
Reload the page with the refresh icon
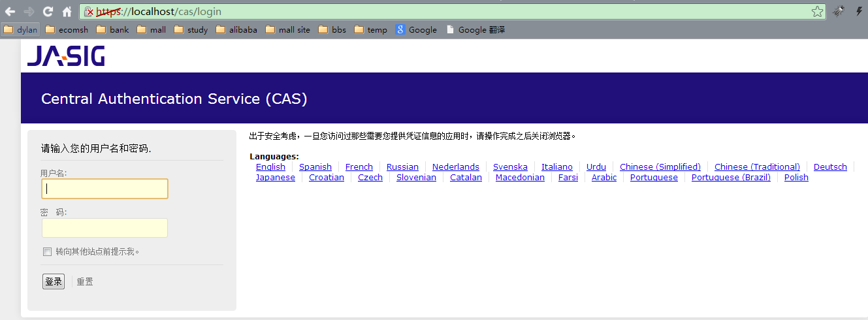coord(48,12)
